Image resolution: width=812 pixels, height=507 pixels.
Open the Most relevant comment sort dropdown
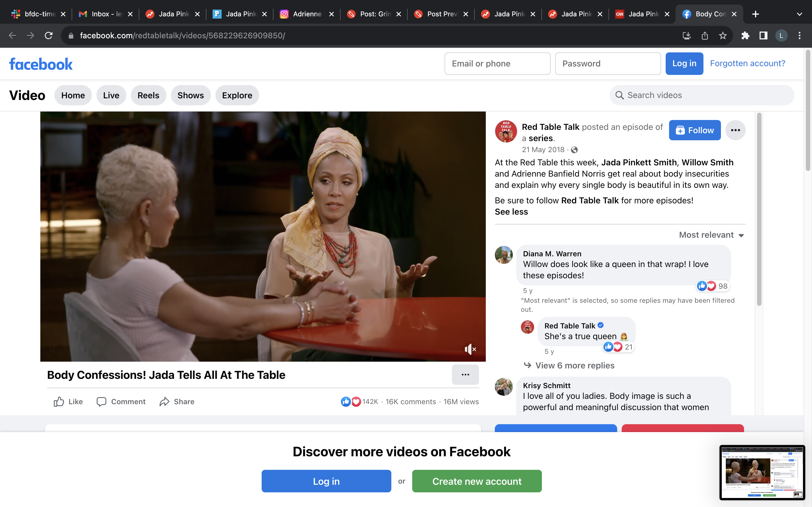point(711,235)
